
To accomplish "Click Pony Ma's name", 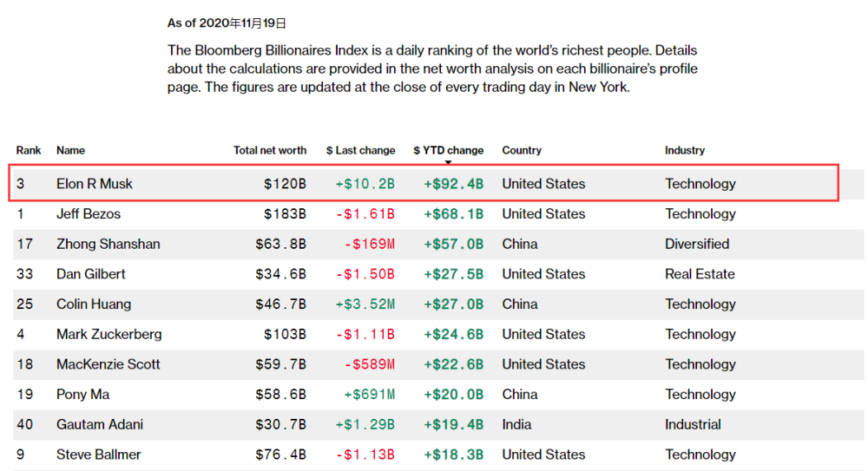I will pyautogui.click(x=83, y=394).
